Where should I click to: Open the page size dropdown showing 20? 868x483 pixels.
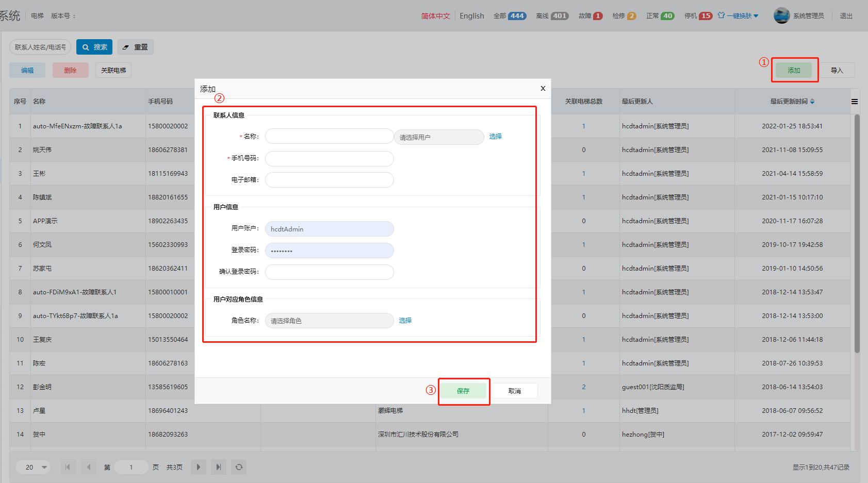point(33,467)
